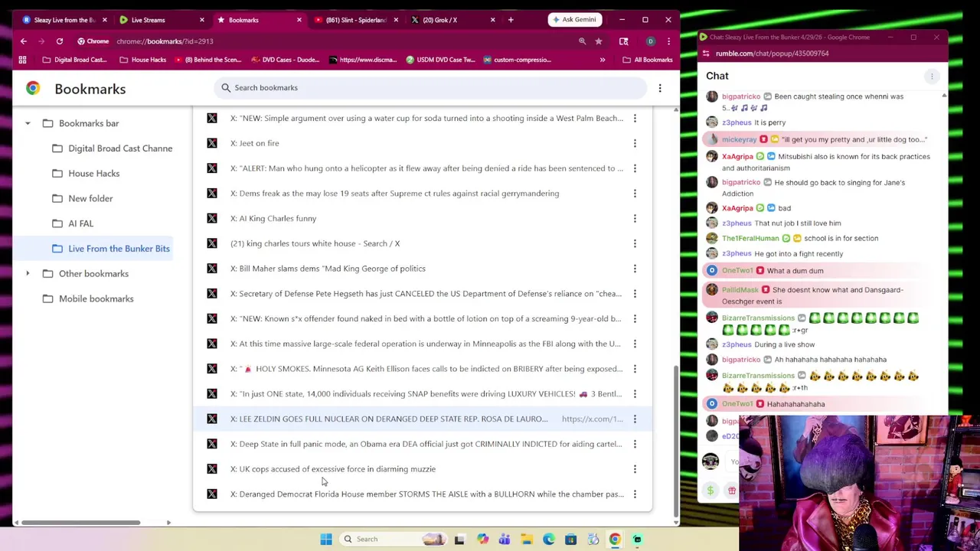Select the Mobile bookmarks folder
The width and height of the screenshot is (980, 551).
(96, 298)
